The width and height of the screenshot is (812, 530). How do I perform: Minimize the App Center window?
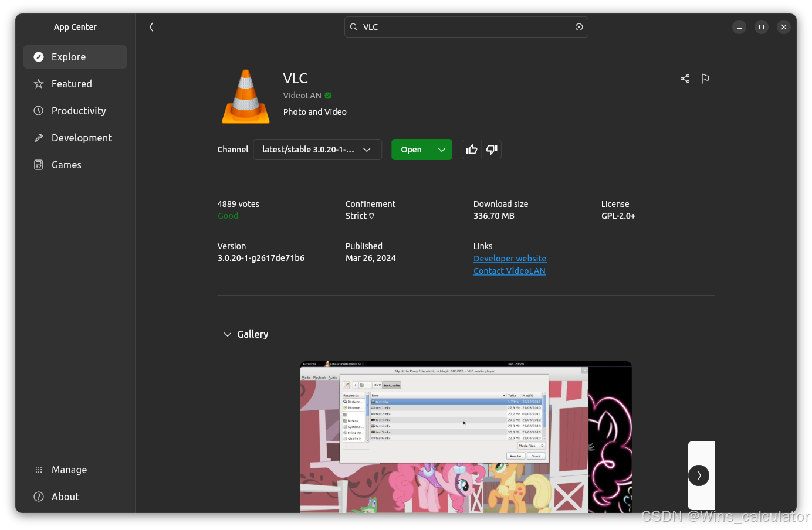click(x=739, y=27)
